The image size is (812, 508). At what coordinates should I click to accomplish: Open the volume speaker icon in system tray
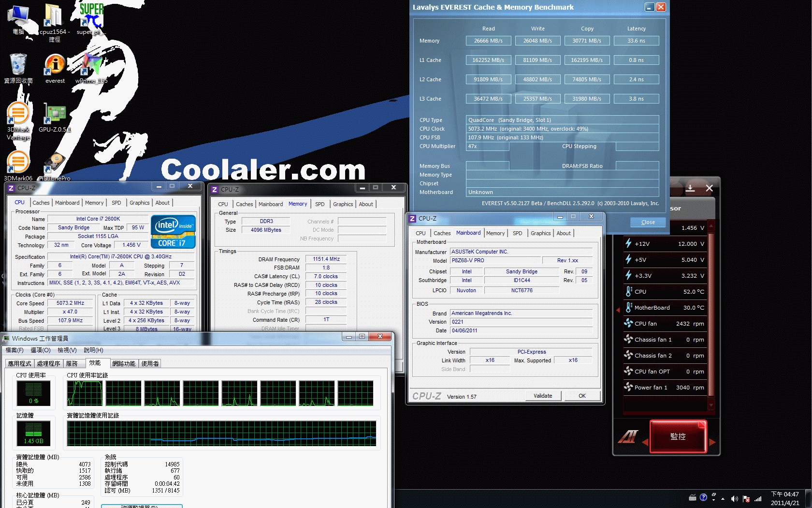point(734,499)
